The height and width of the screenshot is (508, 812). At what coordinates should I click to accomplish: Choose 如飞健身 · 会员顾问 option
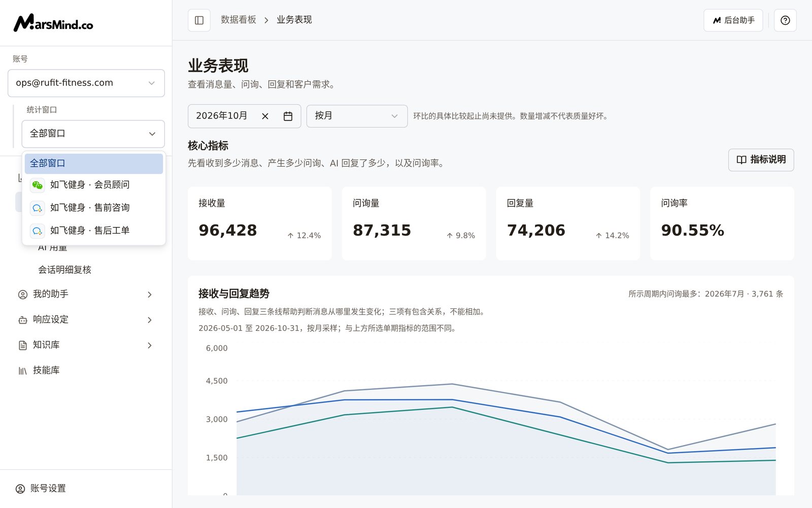coord(94,185)
